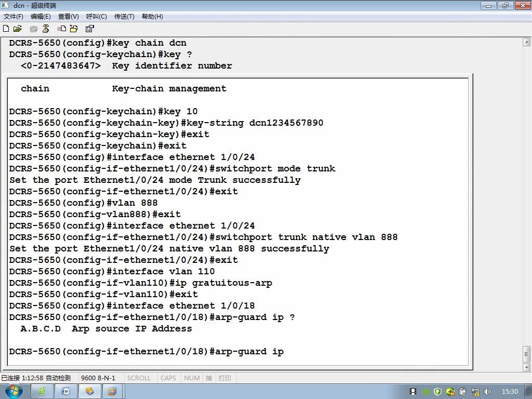Click the '(config-if-vlan110)#exit' line
The width and height of the screenshot is (532, 399).
[x=103, y=294]
